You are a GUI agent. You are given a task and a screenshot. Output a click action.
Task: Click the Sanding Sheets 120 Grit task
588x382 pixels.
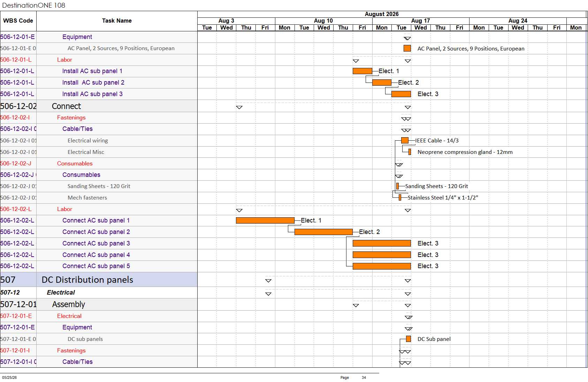pos(99,186)
